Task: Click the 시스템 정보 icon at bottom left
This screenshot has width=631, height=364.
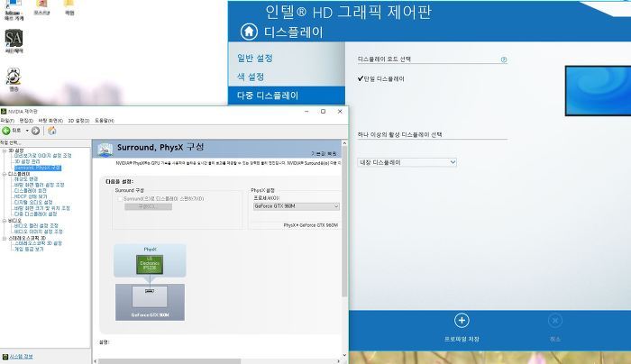Action: tap(5, 357)
